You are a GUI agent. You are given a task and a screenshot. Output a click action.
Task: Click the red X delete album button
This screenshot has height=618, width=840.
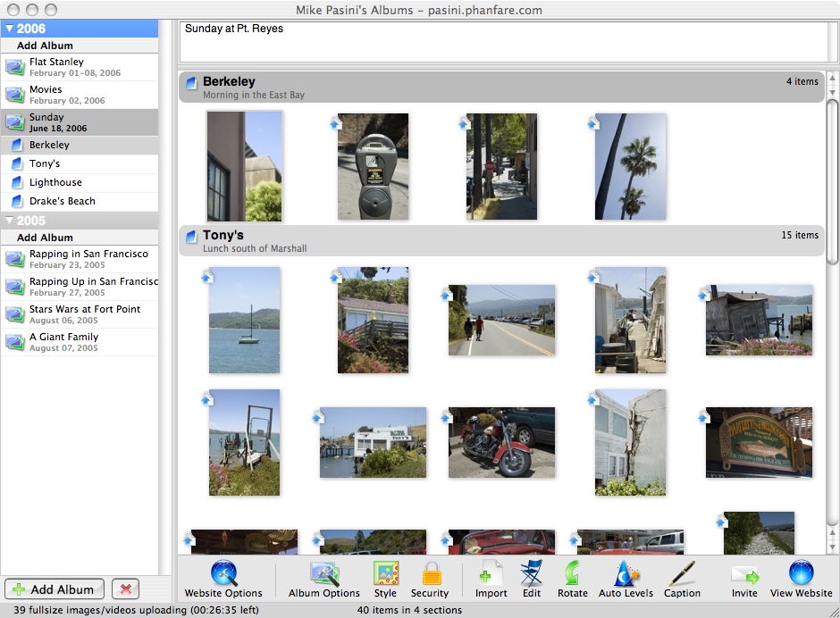coord(125,589)
